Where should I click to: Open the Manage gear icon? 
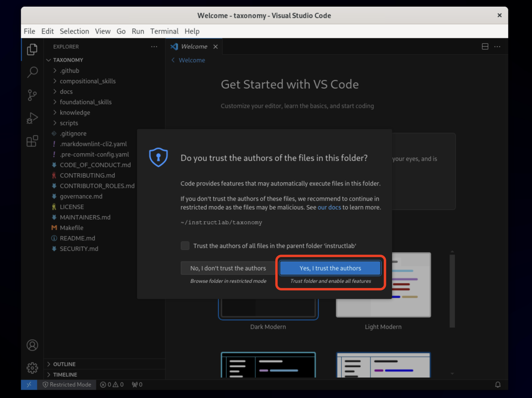(32, 368)
